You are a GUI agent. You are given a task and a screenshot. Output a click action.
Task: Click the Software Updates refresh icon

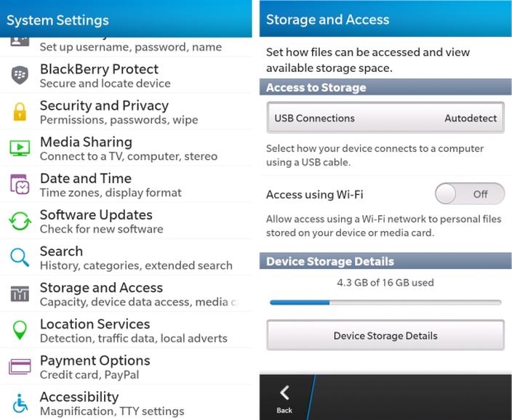coord(20,221)
